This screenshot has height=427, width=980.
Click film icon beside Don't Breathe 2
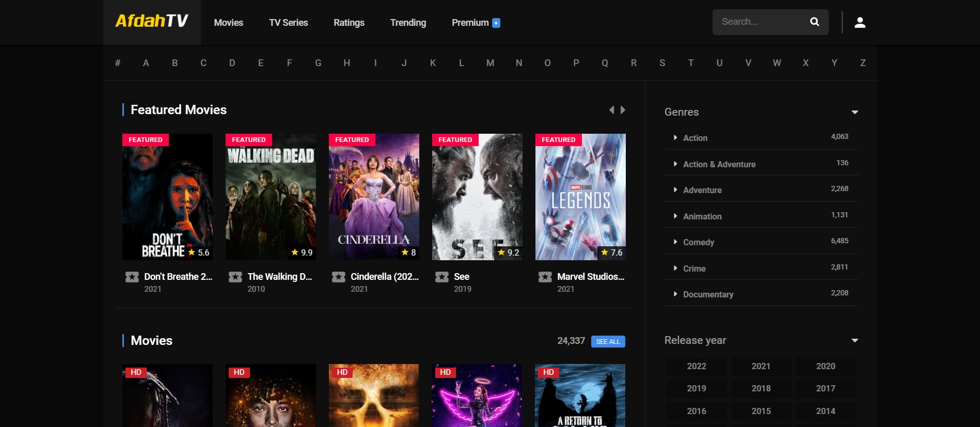tap(132, 277)
